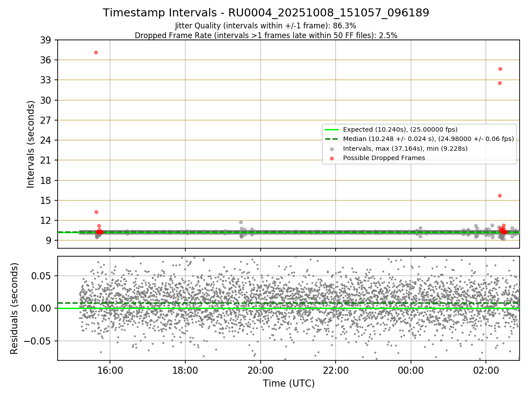Click the '36' y-axis tick label

[46, 60]
